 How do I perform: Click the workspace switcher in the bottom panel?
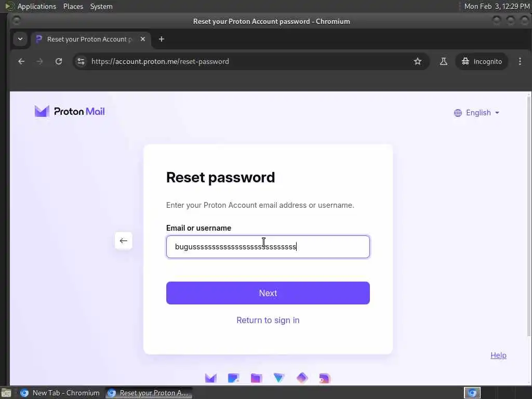(472, 393)
